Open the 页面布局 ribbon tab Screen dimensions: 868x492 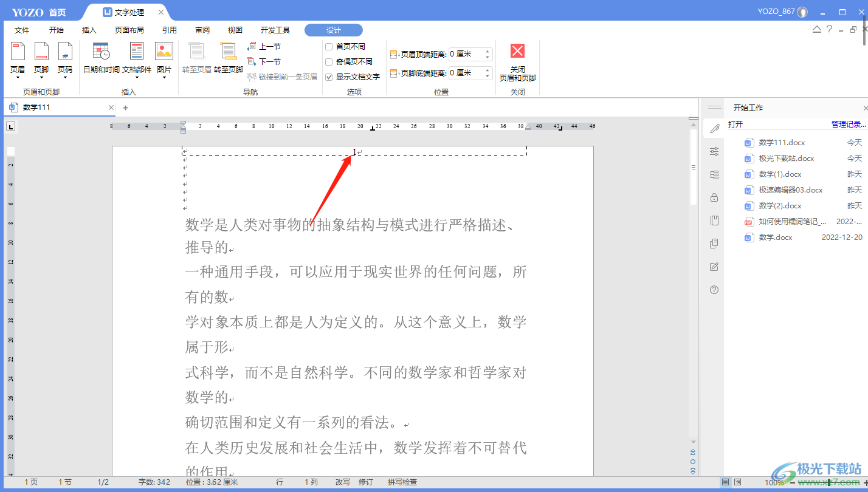[x=129, y=30]
